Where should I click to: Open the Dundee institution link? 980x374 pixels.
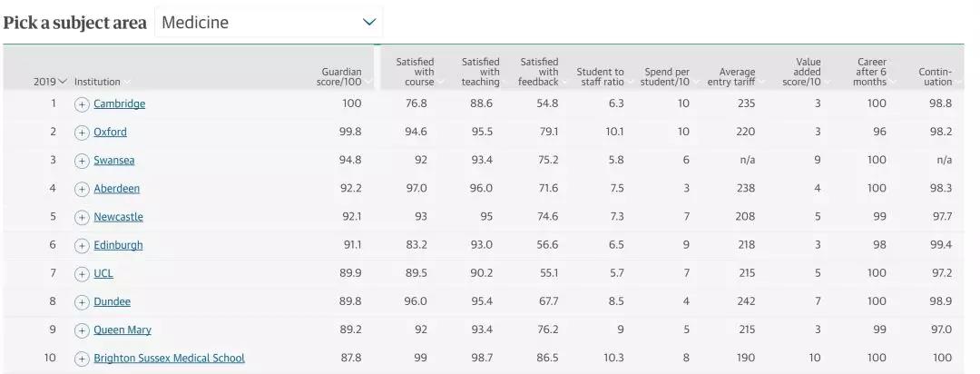112,301
